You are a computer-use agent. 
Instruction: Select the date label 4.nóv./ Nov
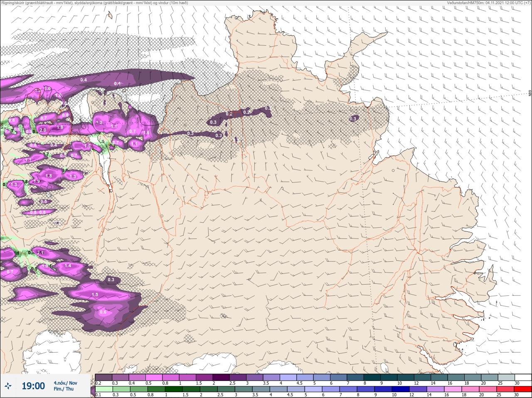[x=65, y=383]
